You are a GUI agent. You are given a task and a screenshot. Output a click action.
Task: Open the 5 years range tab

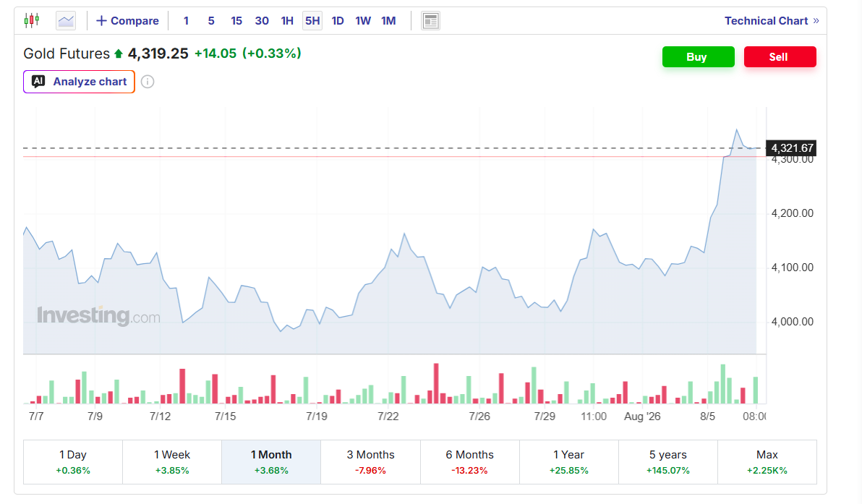668,462
